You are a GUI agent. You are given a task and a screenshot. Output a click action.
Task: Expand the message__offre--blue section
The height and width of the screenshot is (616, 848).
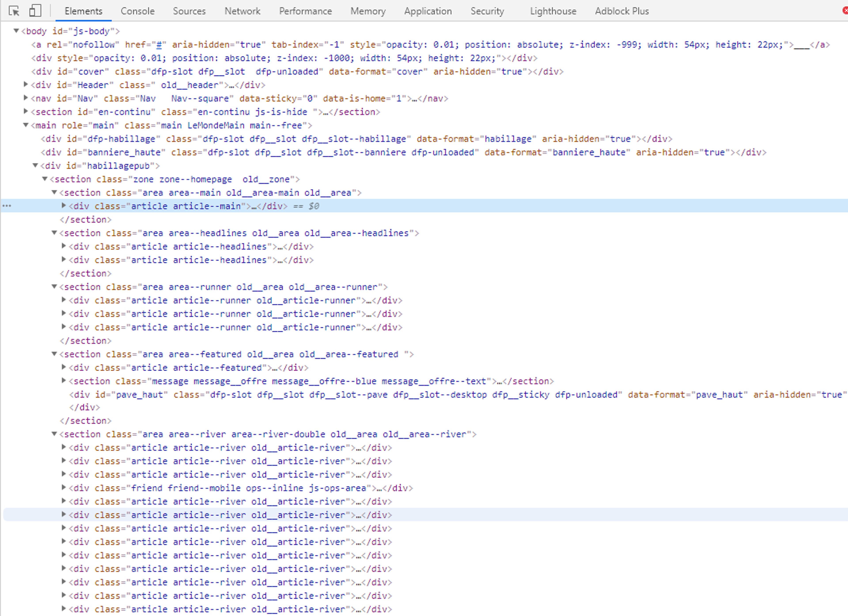point(64,381)
